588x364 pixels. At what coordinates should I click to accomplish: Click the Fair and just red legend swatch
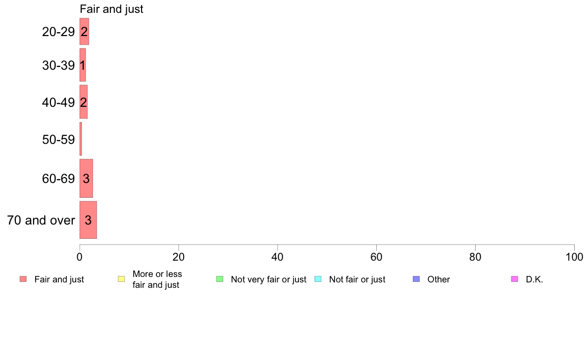(x=23, y=279)
